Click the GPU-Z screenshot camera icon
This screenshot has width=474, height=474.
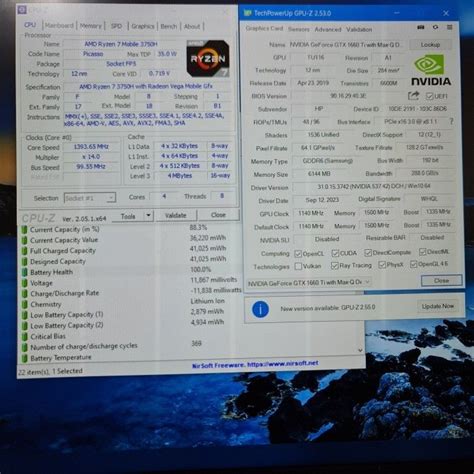point(421,27)
